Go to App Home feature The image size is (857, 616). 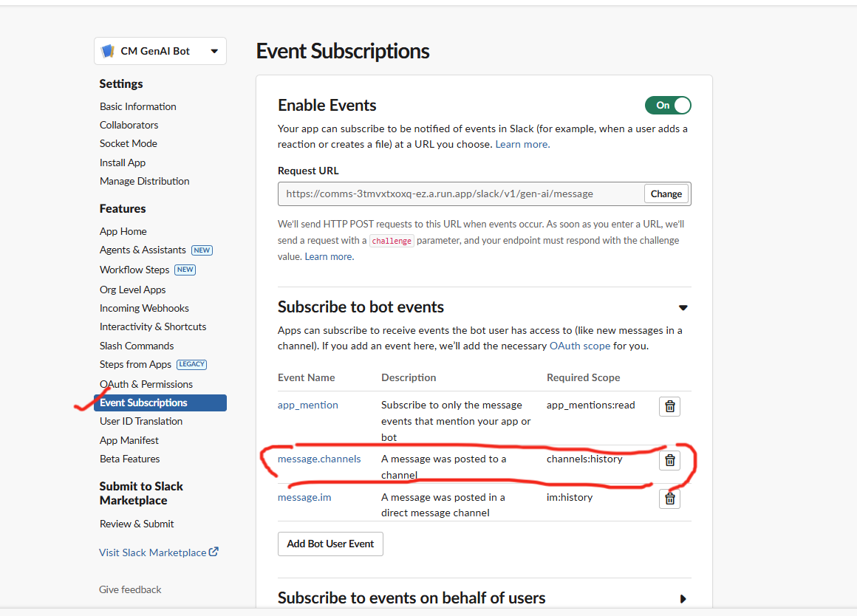pyautogui.click(x=123, y=232)
